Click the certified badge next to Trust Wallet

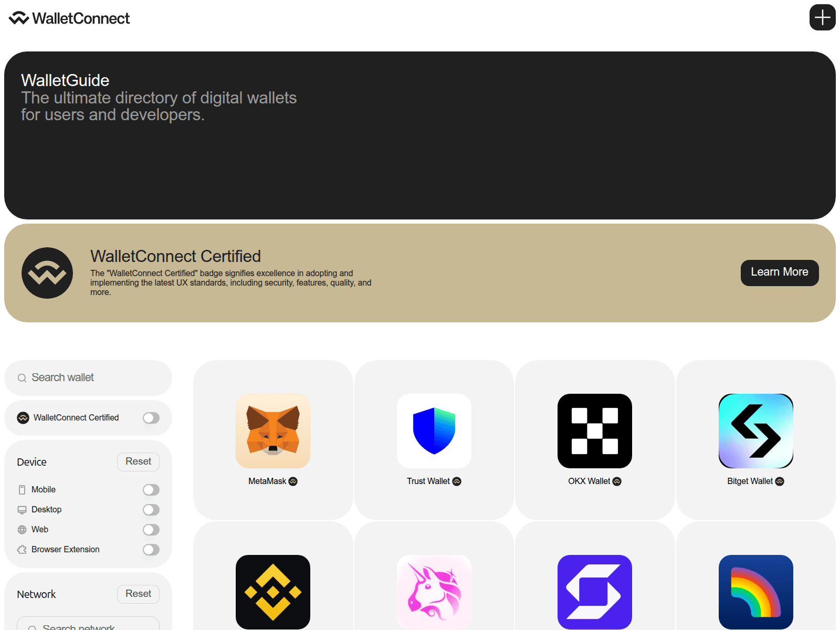coord(457,481)
